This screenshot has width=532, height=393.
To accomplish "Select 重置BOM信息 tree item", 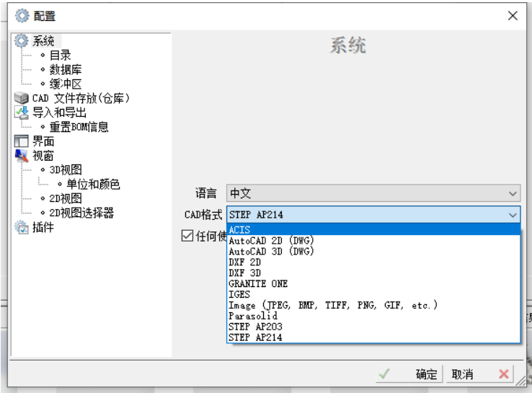I will [x=79, y=127].
